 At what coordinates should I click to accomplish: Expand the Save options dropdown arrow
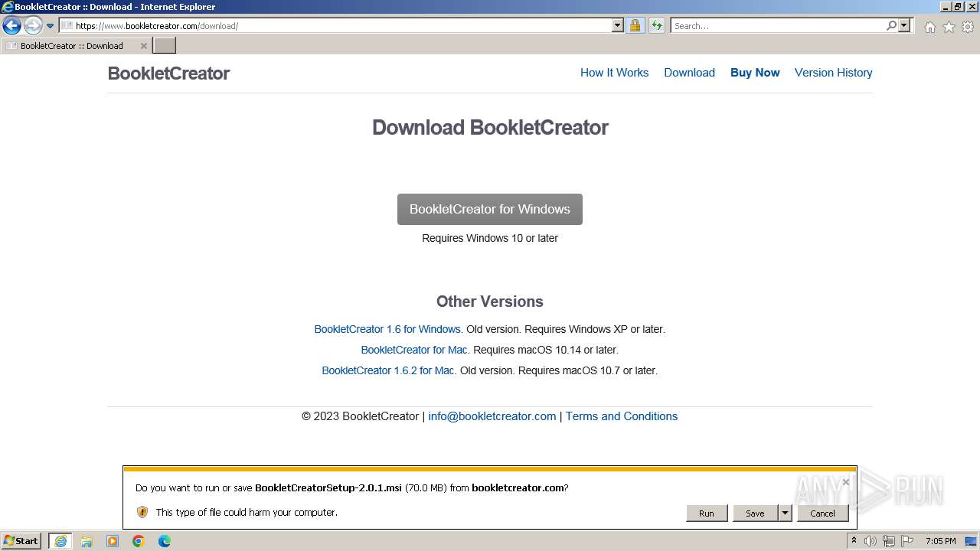click(x=785, y=514)
